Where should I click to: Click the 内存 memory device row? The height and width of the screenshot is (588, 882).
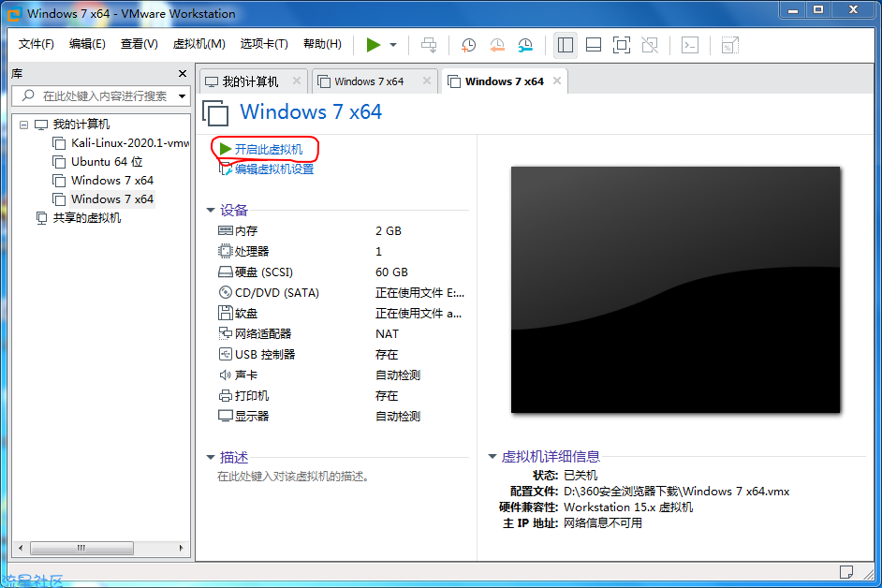(x=341, y=230)
